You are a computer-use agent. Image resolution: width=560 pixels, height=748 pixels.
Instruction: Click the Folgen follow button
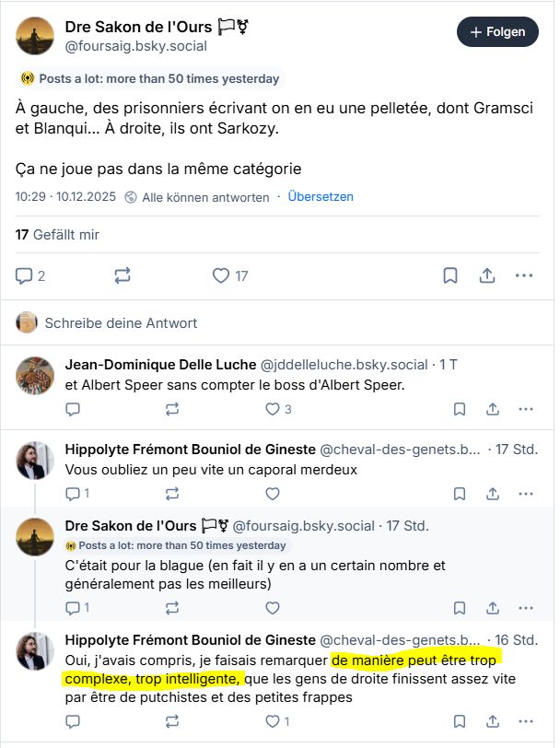(497, 32)
